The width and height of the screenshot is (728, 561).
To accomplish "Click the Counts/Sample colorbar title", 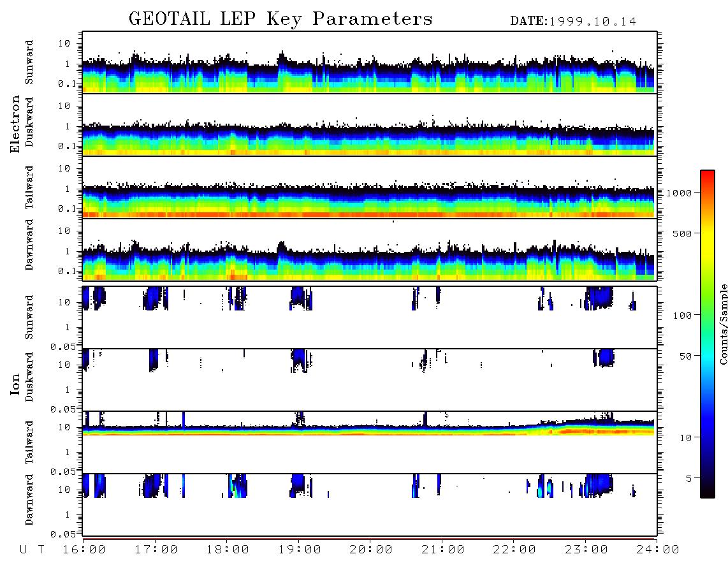I will point(723,324).
